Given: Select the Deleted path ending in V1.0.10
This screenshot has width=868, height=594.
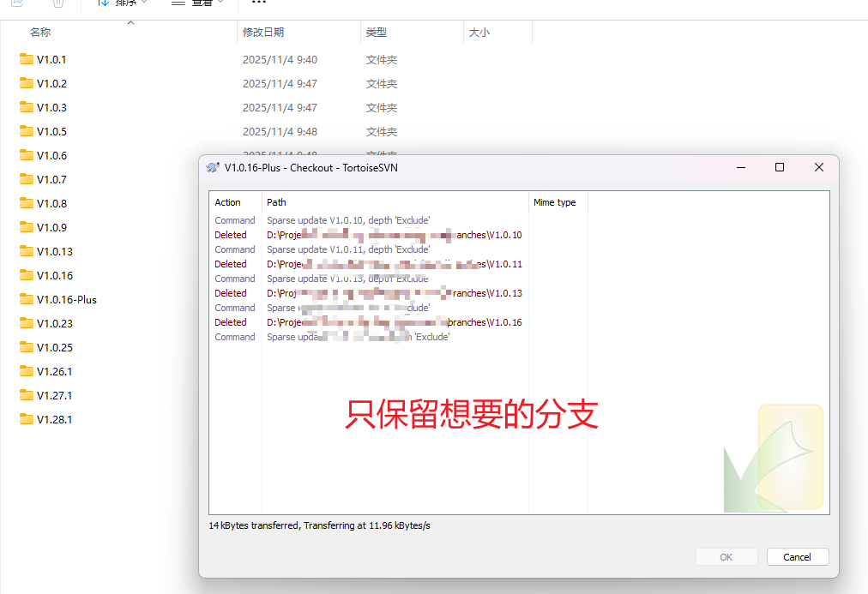Looking at the screenshot, I should 395,235.
